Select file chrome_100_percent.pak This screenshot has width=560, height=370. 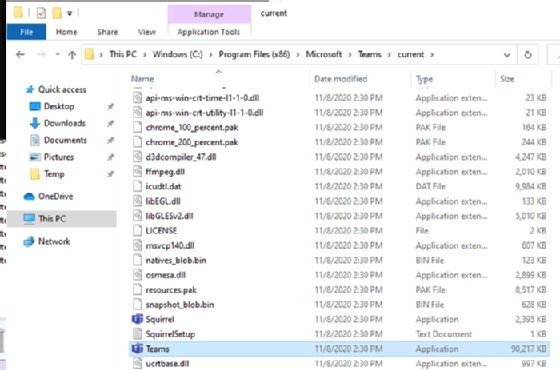192,128
